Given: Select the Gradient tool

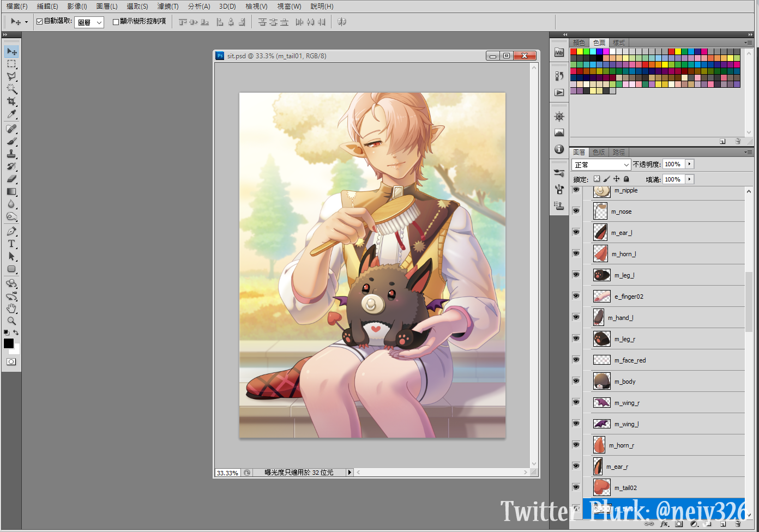Looking at the screenshot, I should tap(11, 191).
